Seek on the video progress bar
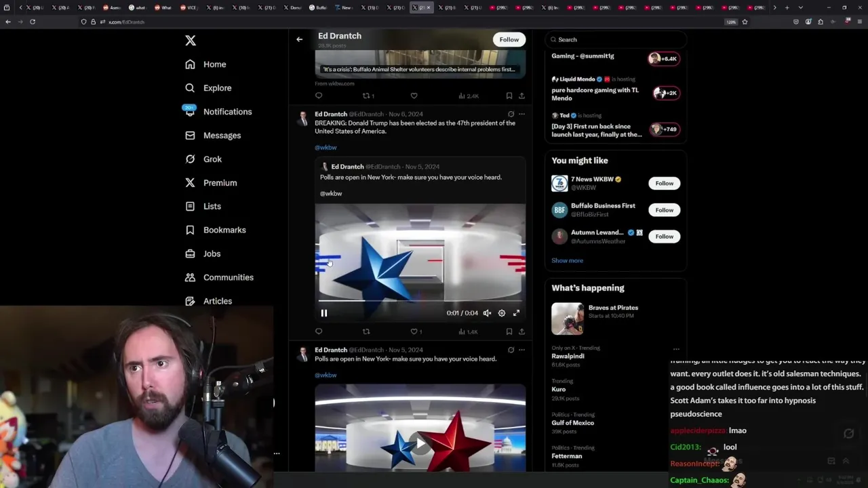 [420, 300]
